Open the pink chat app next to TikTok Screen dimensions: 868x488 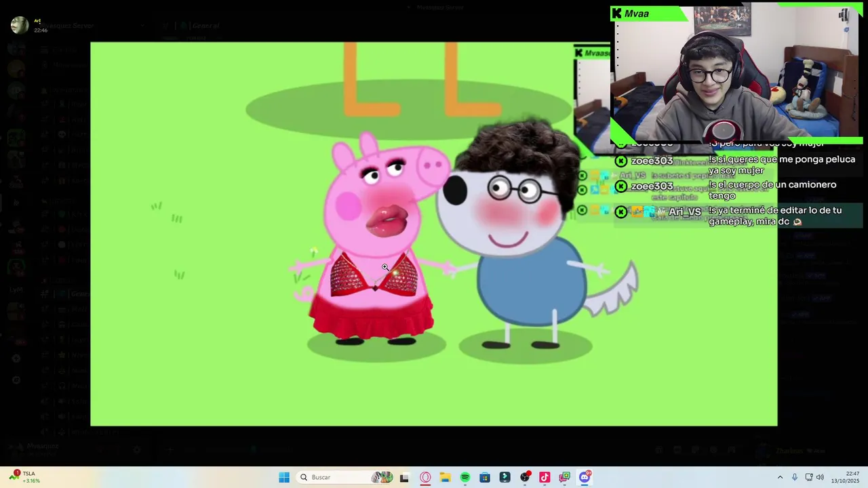[564, 477]
